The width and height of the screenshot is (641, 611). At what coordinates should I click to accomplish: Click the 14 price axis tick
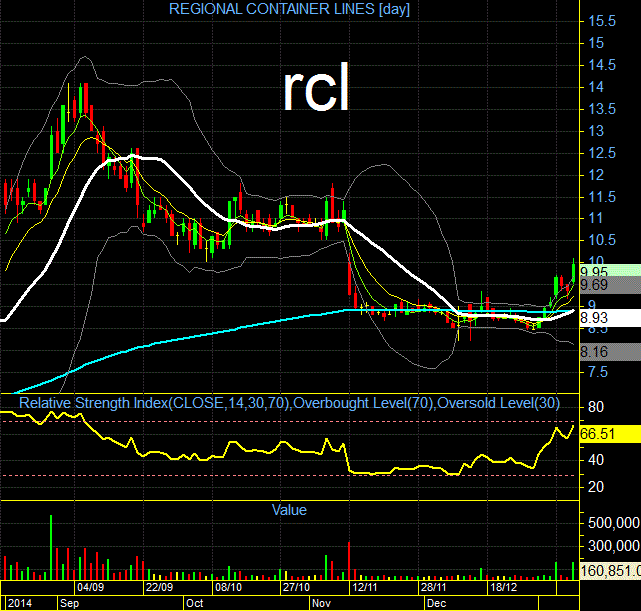[x=596, y=87]
